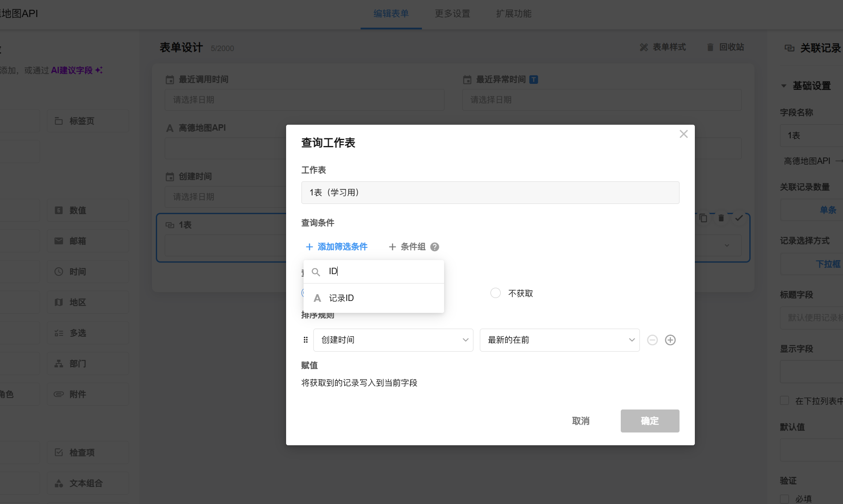Close the 查询工作表 dialog
This screenshot has height=504, width=843.
(x=683, y=134)
